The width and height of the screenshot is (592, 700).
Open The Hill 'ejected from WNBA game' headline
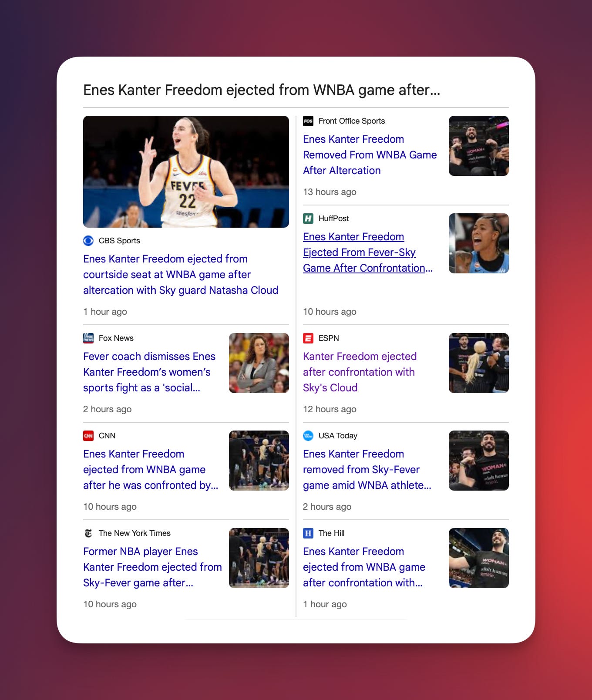(x=364, y=567)
